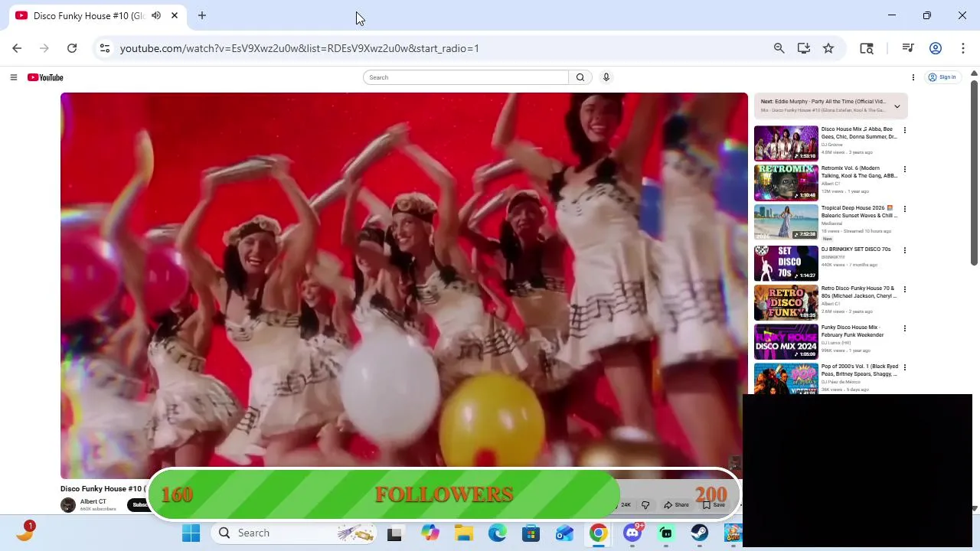
Task: Open File Explorer from the taskbar
Action: tap(463, 533)
